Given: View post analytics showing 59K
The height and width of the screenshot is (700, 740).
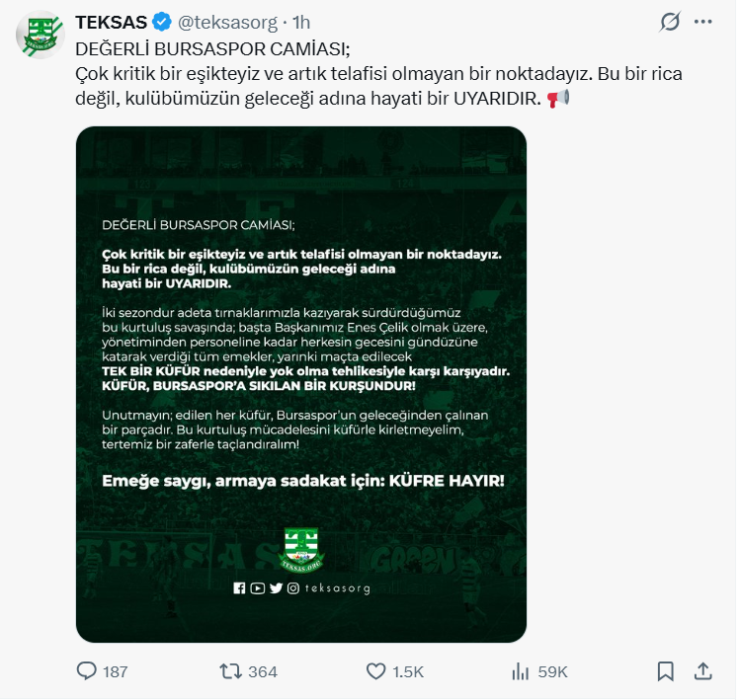Looking at the screenshot, I should click(520, 671).
